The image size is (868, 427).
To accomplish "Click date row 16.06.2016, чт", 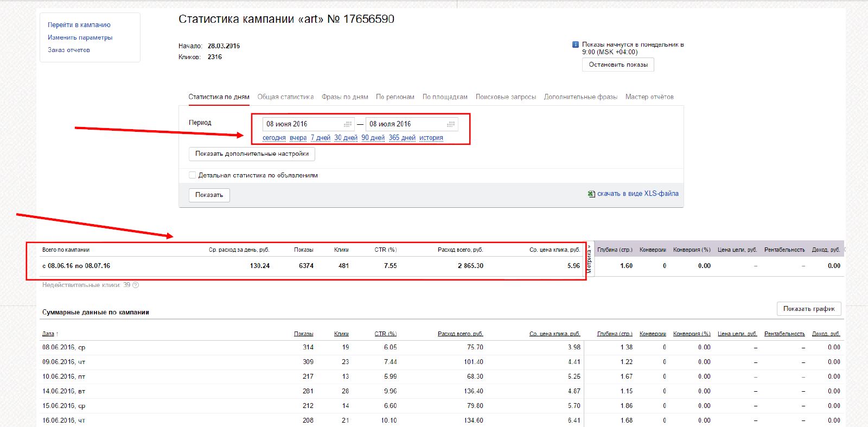I will pyautogui.click(x=64, y=421).
